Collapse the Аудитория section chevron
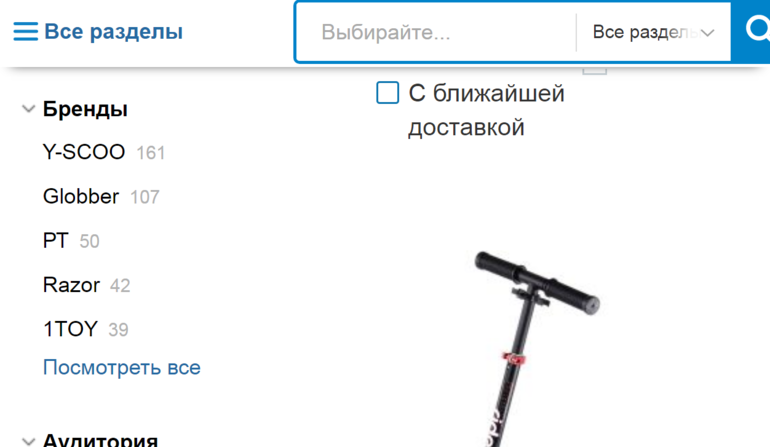770x447 pixels. click(28, 441)
